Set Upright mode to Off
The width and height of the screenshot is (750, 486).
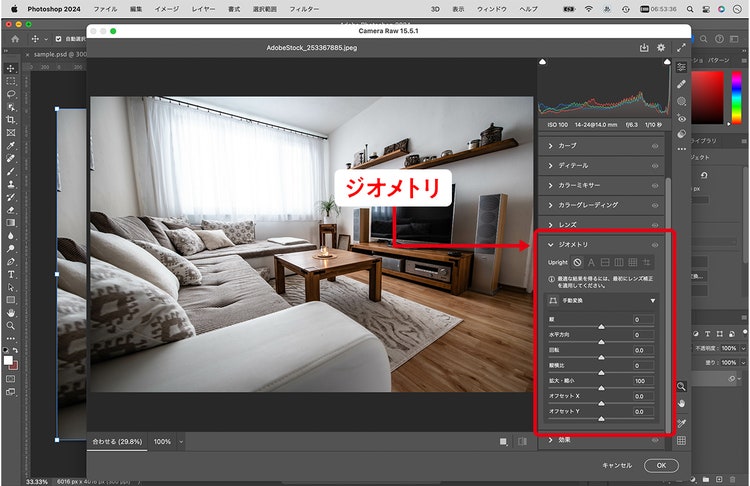(577, 262)
